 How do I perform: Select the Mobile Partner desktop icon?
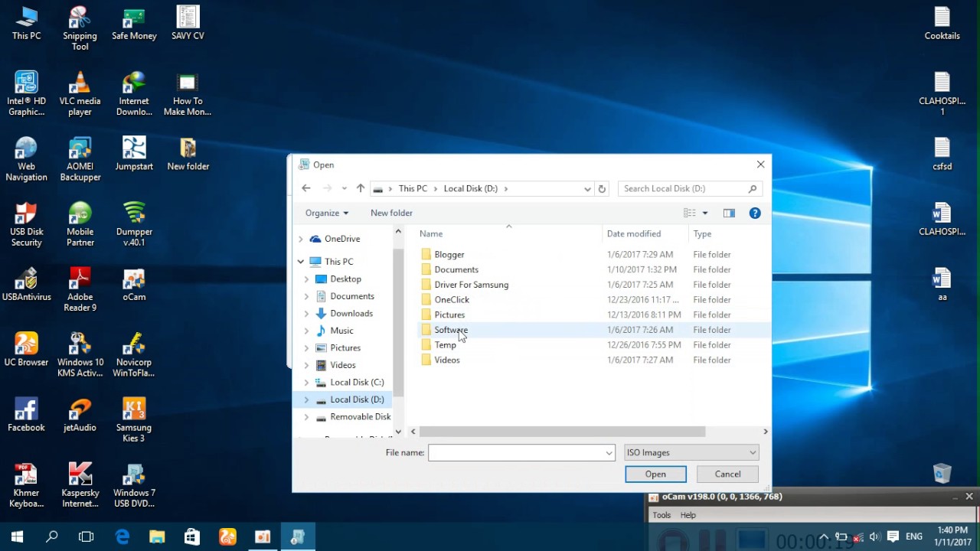pos(80,223)
